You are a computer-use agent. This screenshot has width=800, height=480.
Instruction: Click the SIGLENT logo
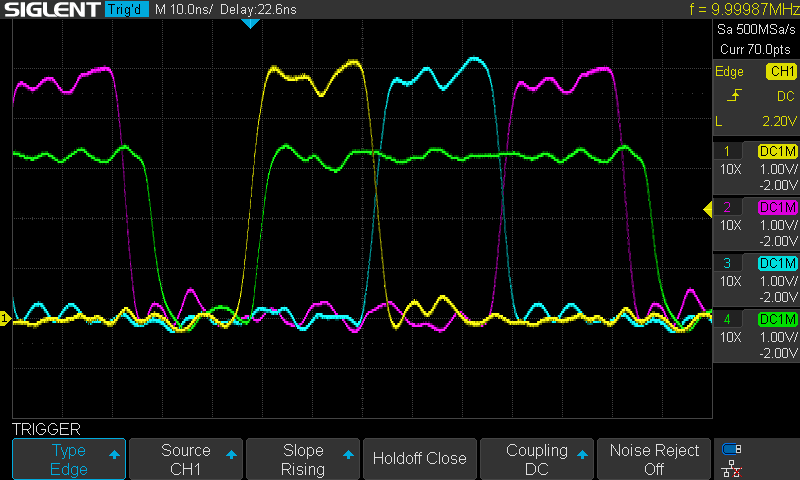coord(50,10)
